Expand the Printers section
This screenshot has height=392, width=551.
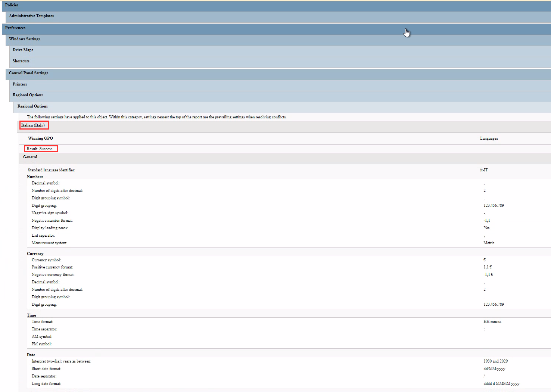(x=280, y=85)
